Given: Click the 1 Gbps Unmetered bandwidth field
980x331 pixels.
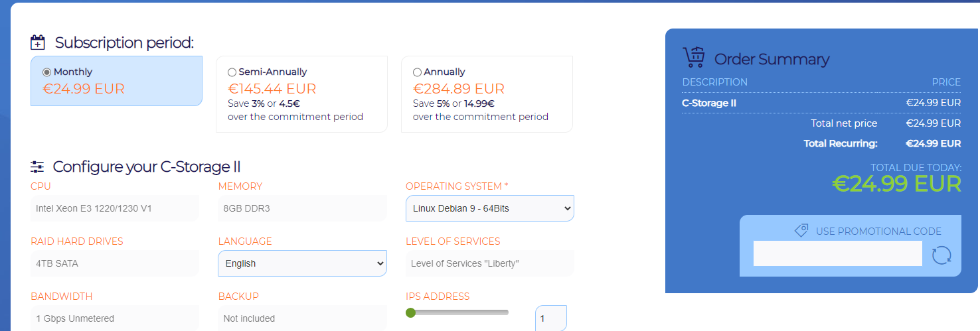Looking at the screenshot, I should 115,318.
